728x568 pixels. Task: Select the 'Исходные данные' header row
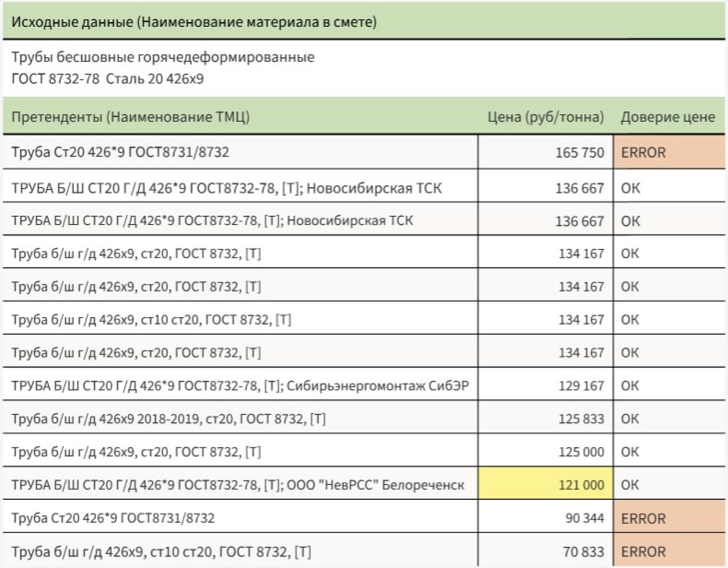click(194, 22)
